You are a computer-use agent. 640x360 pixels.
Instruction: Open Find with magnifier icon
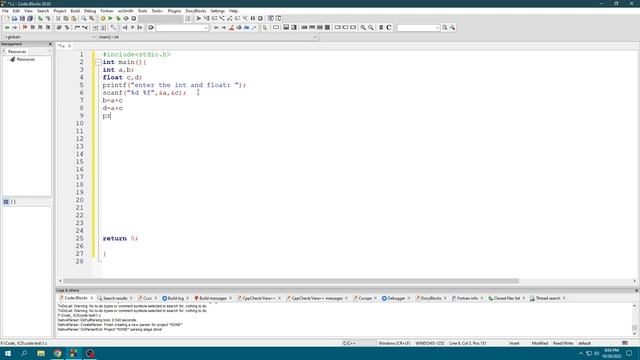click(x=84, y=18)
